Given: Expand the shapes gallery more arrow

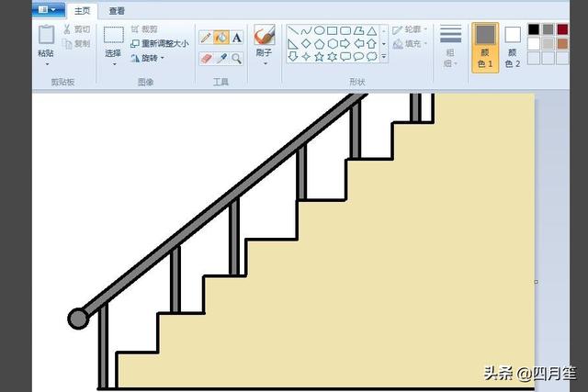Looking at the screenshot, I should click(x=384, y=57).
